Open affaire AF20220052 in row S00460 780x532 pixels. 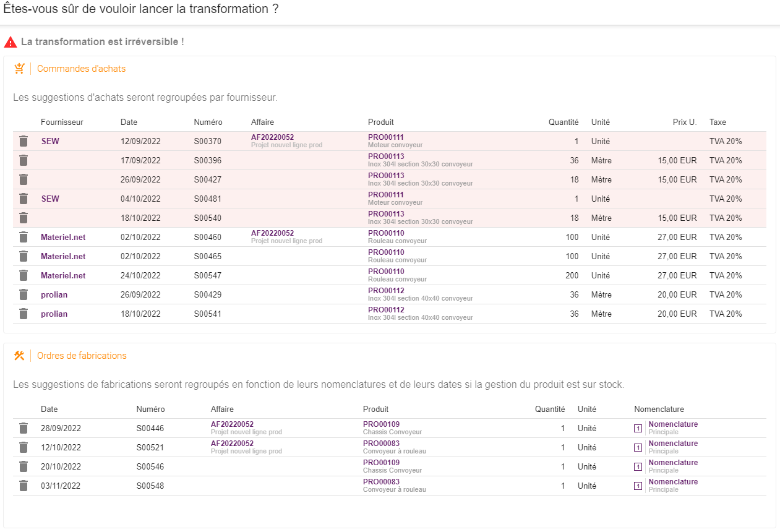pos(272,233)
